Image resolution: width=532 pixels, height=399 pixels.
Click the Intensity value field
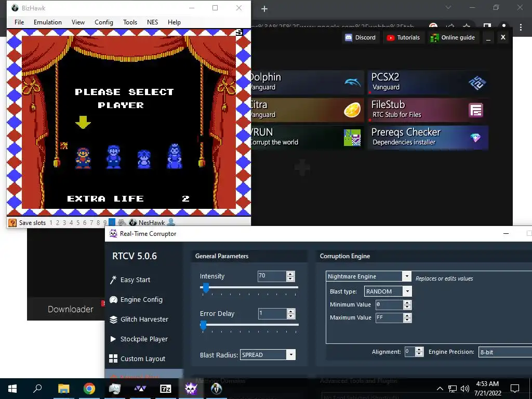click(x=272, y=276)
